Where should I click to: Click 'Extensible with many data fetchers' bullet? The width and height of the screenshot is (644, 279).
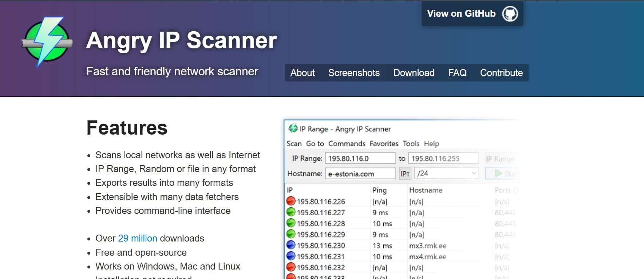167,197
